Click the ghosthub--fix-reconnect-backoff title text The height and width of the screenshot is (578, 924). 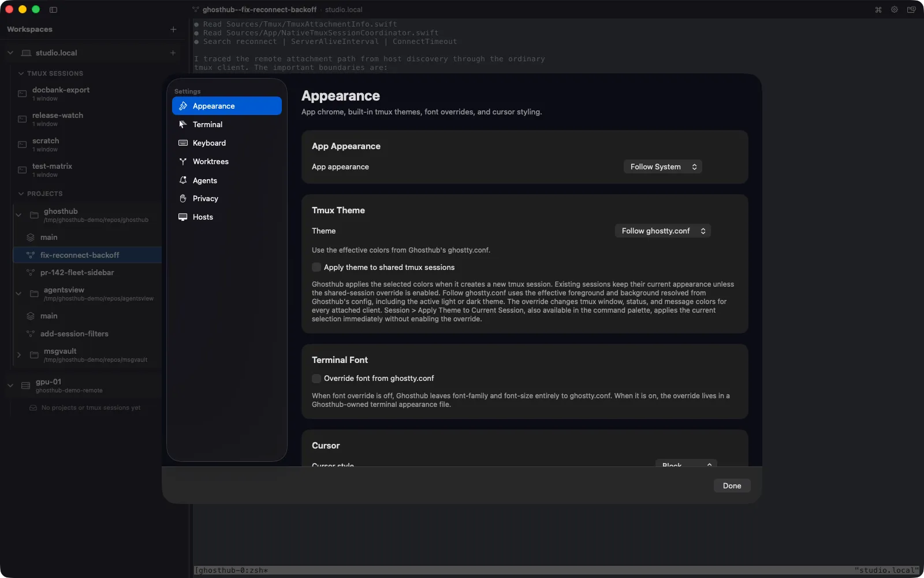pyautogui.click(x=259, y=9)
